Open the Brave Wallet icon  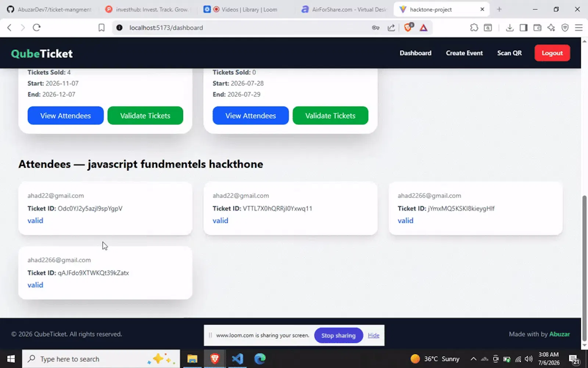click(x=537, y=28)
